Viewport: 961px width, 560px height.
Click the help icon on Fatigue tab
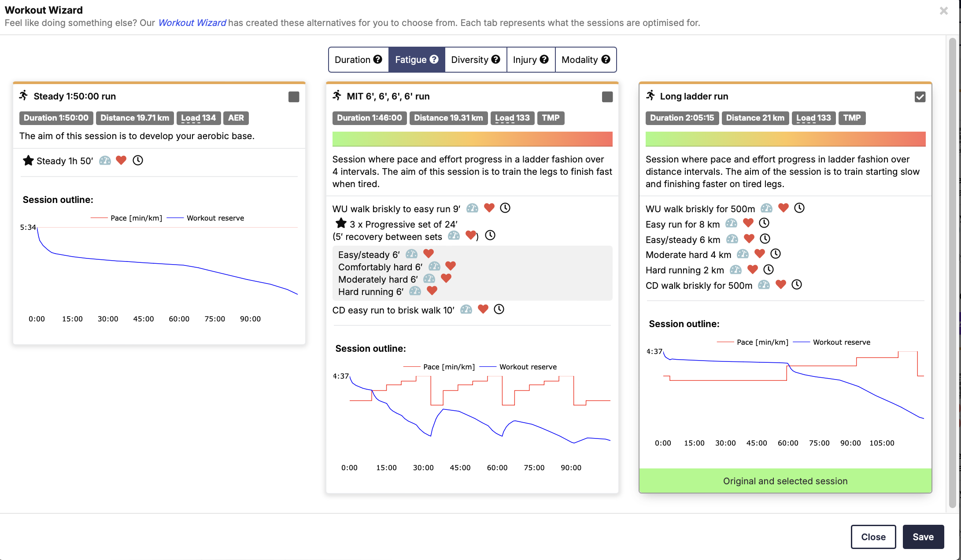tap(434, 59)
